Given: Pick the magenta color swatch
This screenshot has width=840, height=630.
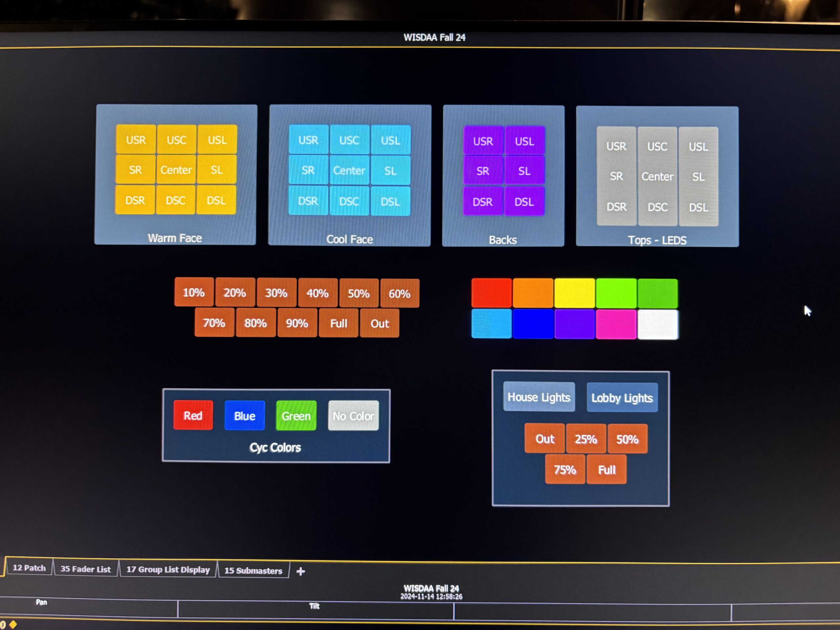Looking at the screenshot, I should pos(616,324).
